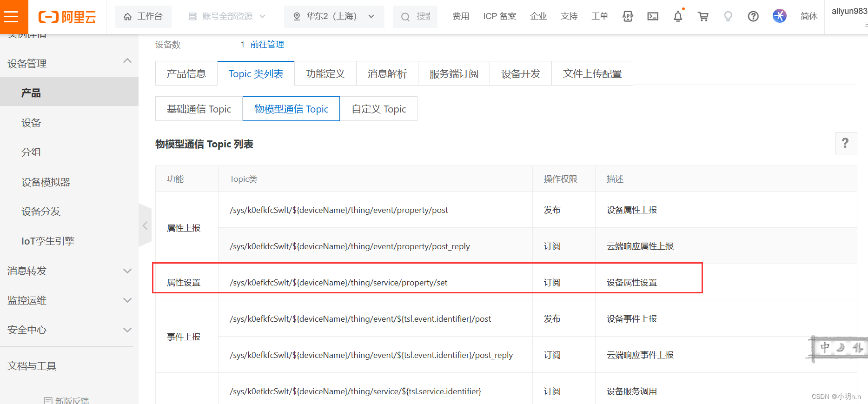Open the 企业 menu

coord(538,16)
